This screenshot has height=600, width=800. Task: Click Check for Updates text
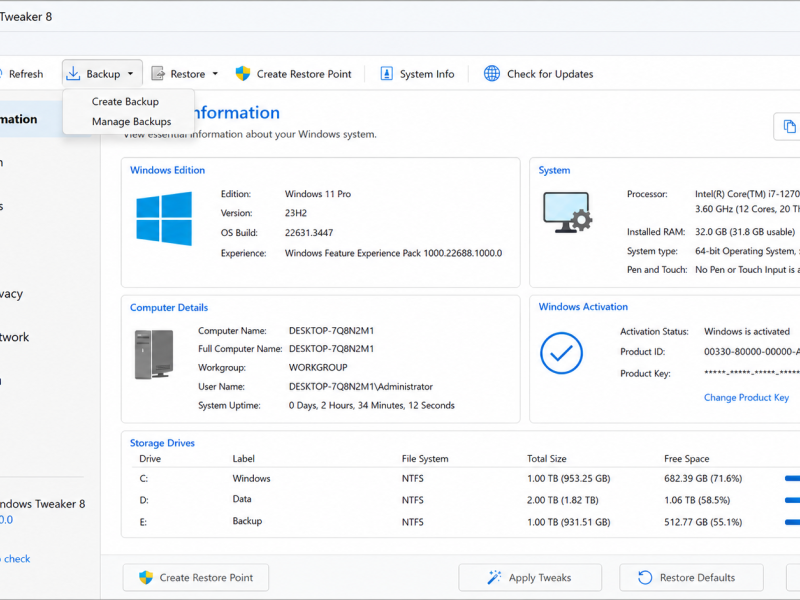pyautogui.click(x=550, y=74)
